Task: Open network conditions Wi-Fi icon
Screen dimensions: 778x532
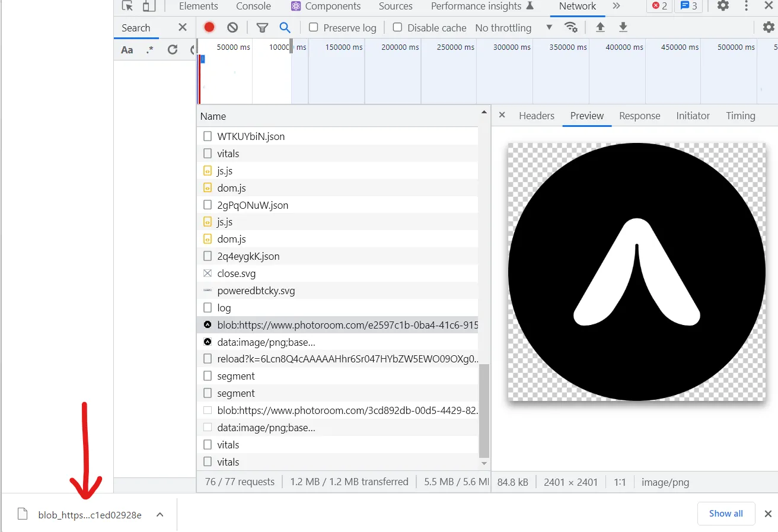Action: click(x=571, y=27)
